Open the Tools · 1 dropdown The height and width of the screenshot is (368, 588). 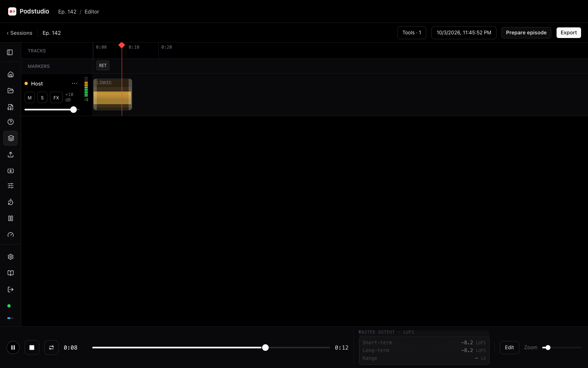[412, 33]
